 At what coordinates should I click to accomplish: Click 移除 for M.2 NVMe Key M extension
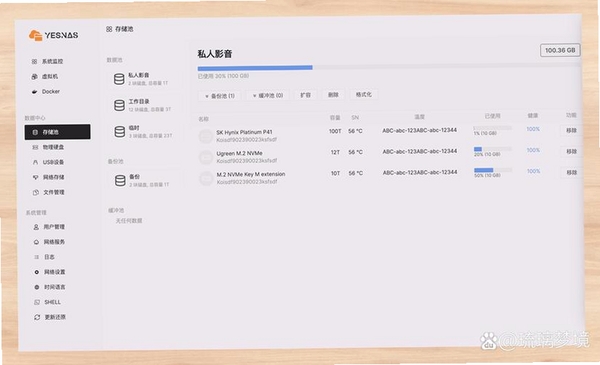click(572, 173)
